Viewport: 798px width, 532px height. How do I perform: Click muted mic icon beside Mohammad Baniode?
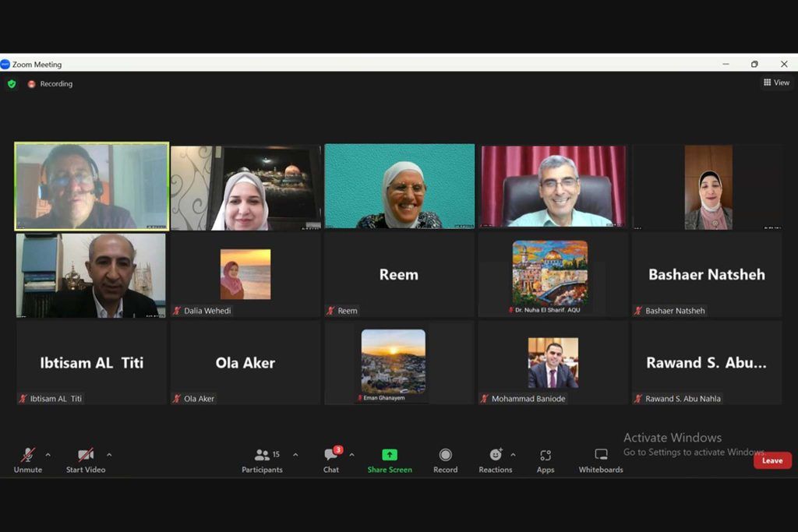[484, 399]
